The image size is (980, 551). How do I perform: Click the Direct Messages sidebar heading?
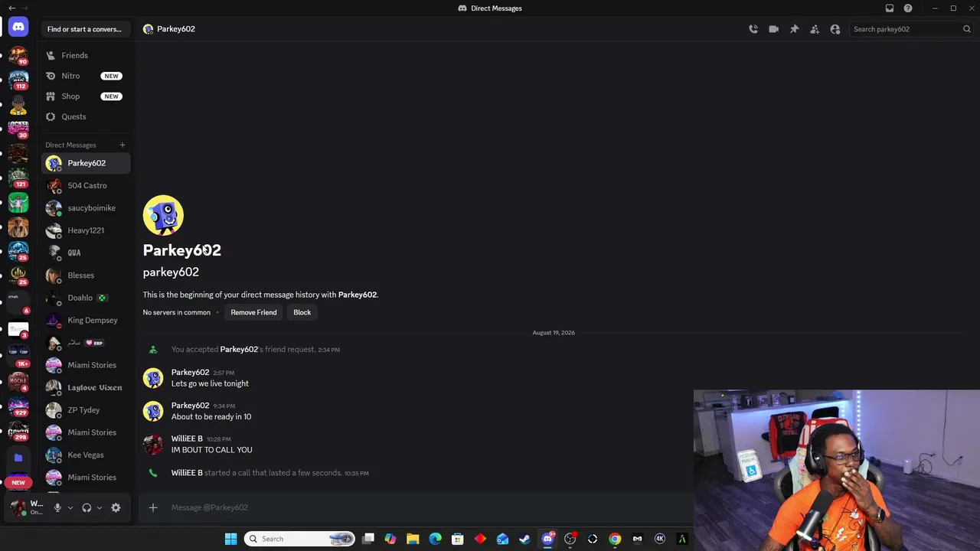tap(70, 145)
